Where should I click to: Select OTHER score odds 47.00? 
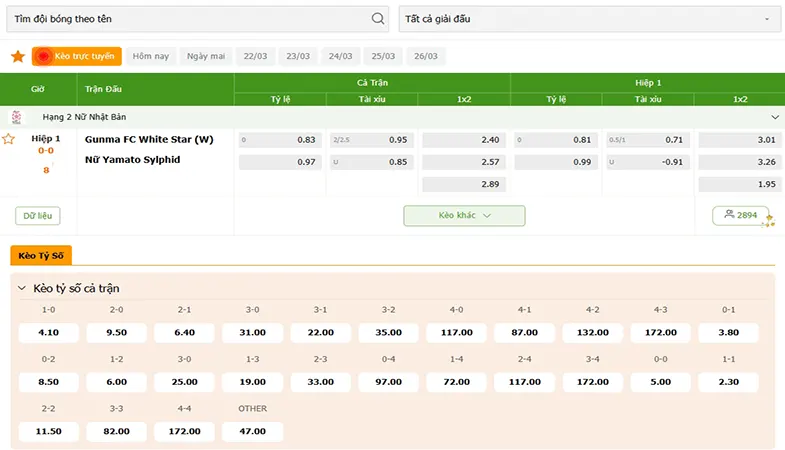point(252,431)
